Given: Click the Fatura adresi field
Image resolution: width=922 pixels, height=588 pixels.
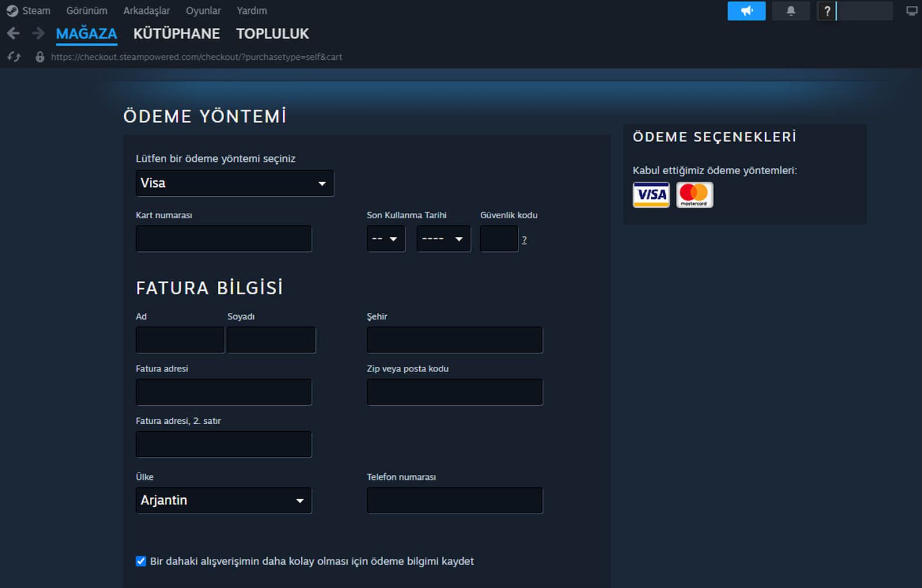Looking at the screenshot, I should click(224, 392).
